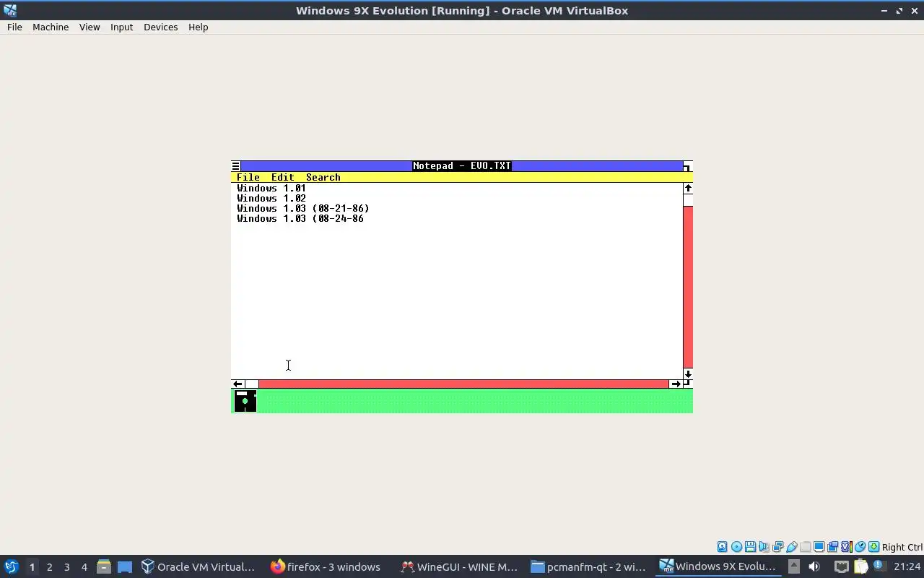Screen dimensions: 924x578
Task: Click the panel clock showing 21:24
Action: (907, 566)
